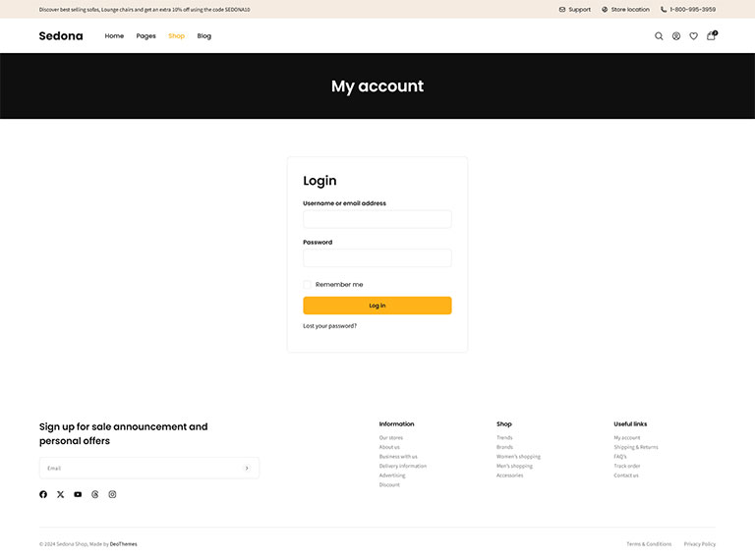
Task: Go to the Shop menu item
Action: tap(176, 36)
